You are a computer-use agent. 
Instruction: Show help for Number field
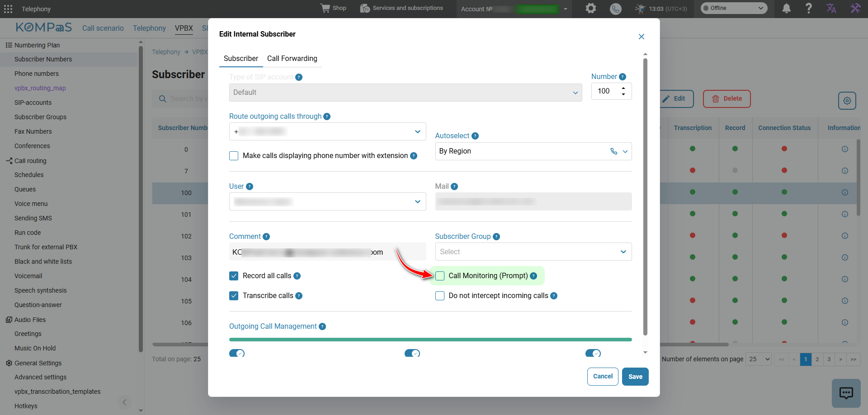click(623, 77)
